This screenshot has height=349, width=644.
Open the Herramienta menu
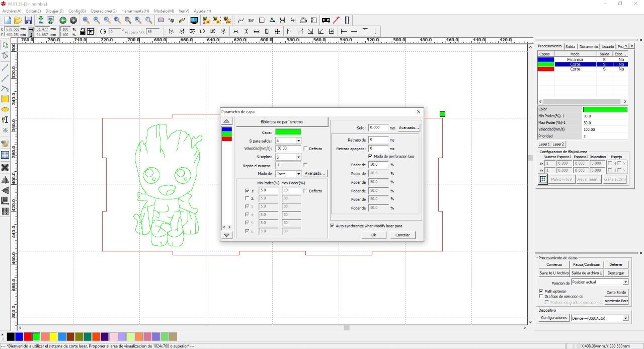(x=135, y=11)
